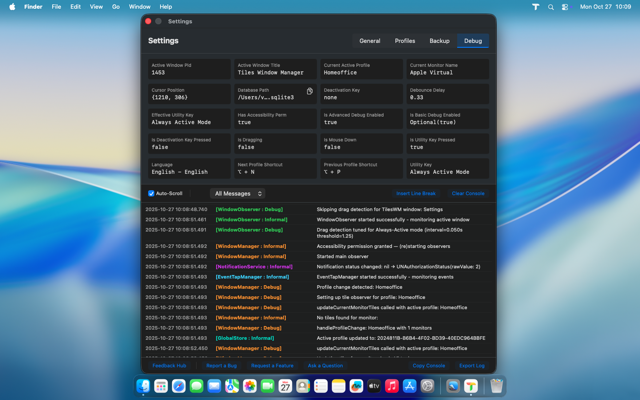Open Notes from the dock
Viewport: 640px width, 400px height.
[338, 385]
